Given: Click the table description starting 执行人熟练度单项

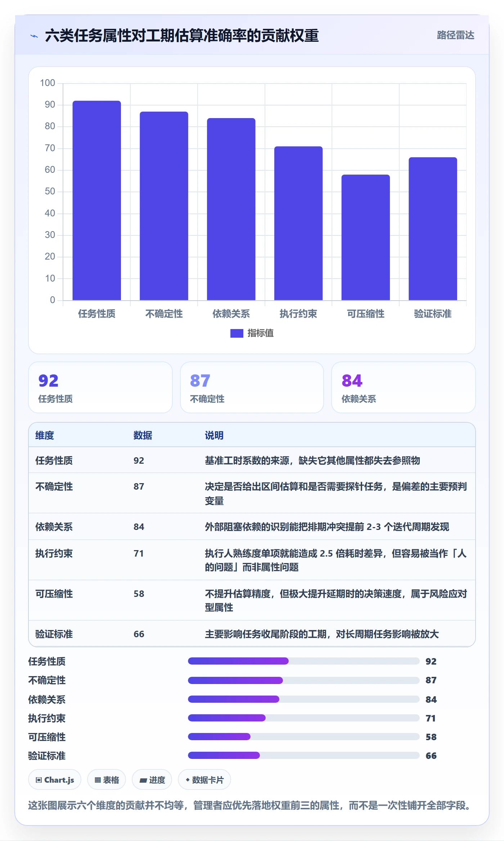Looking at the screenshot, I should click(x=336, y=560).
